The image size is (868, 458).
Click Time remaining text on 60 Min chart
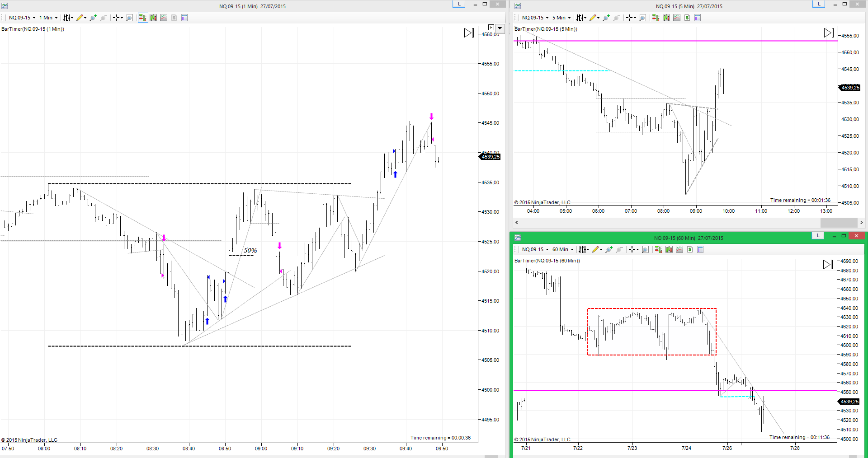(799, 437)
